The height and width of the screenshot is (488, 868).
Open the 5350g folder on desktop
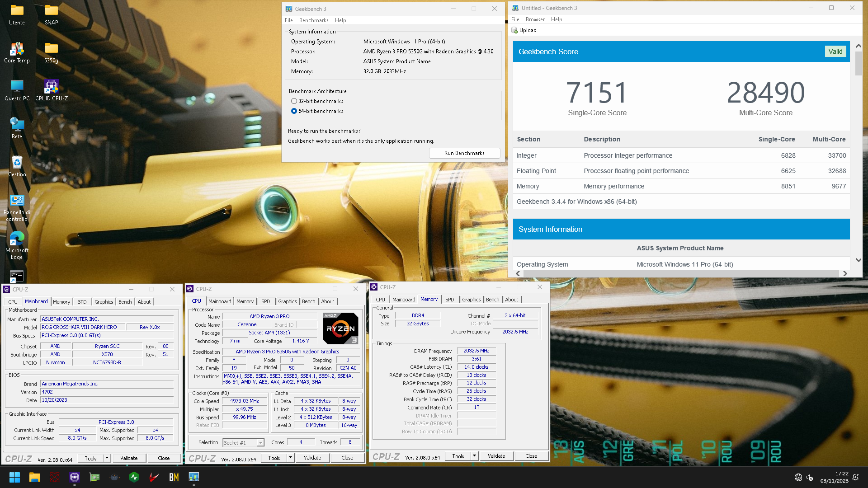click(51, 52)
